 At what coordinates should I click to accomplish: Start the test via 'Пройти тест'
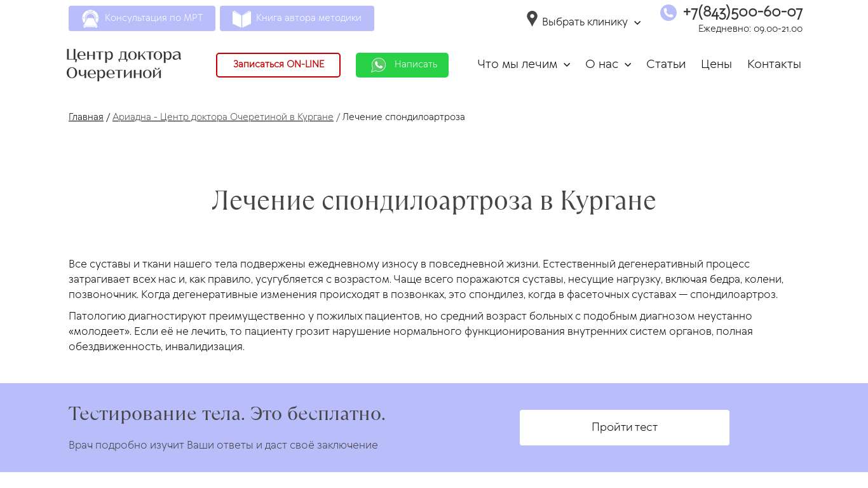(x=624, y=428)
